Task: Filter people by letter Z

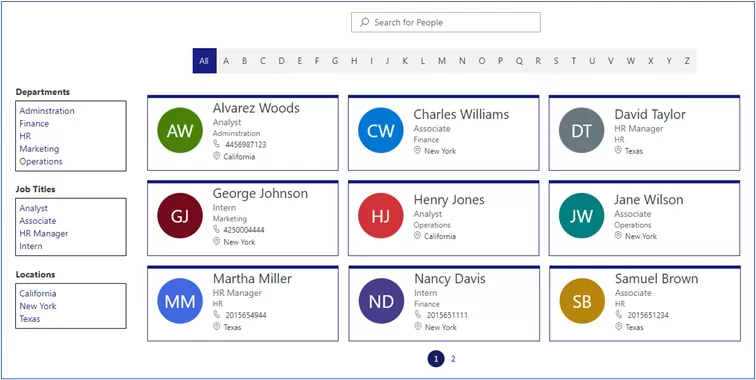Action: pos(687,61)
